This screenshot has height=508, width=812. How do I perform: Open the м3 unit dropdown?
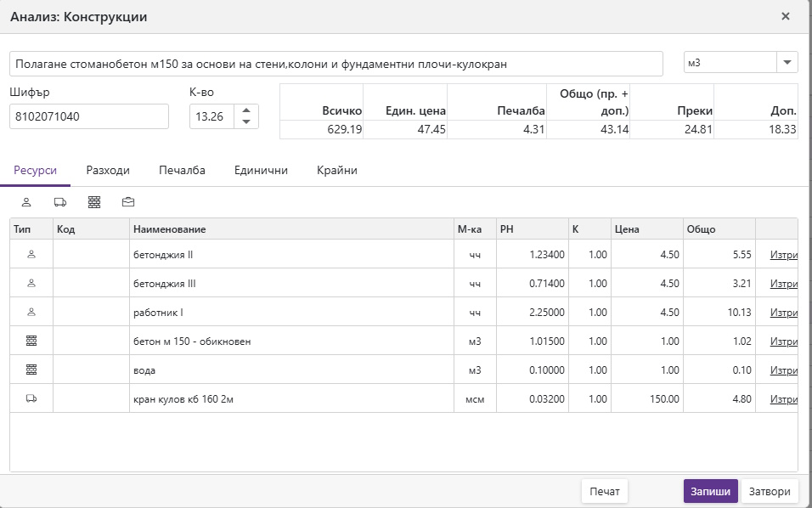(787, 63)
